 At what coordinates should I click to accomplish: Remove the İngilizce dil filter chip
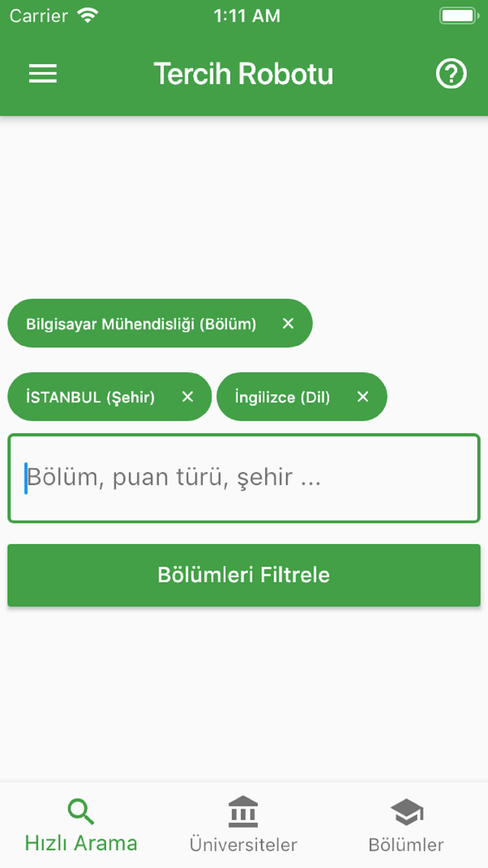coord(363,396)
